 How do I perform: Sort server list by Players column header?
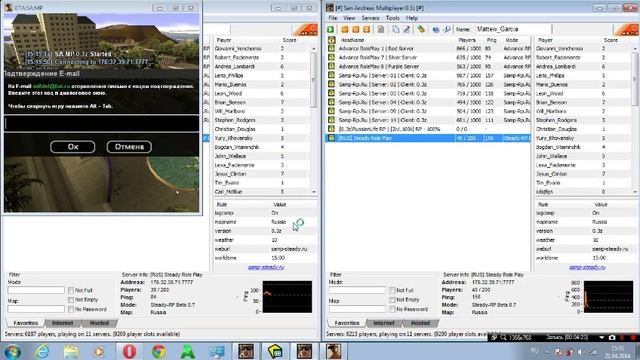click(467, 40)
